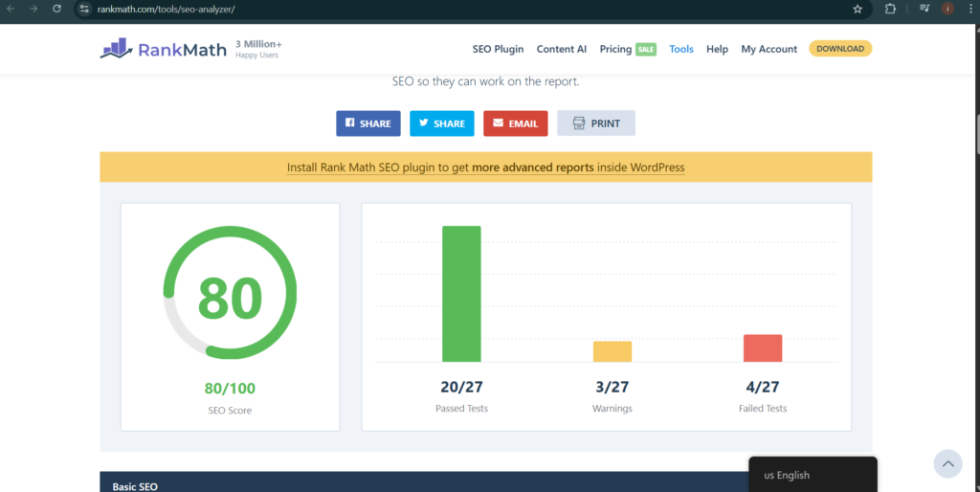Click the green Passed Tests bar
The image size is (980, 492).
(461, 294)
